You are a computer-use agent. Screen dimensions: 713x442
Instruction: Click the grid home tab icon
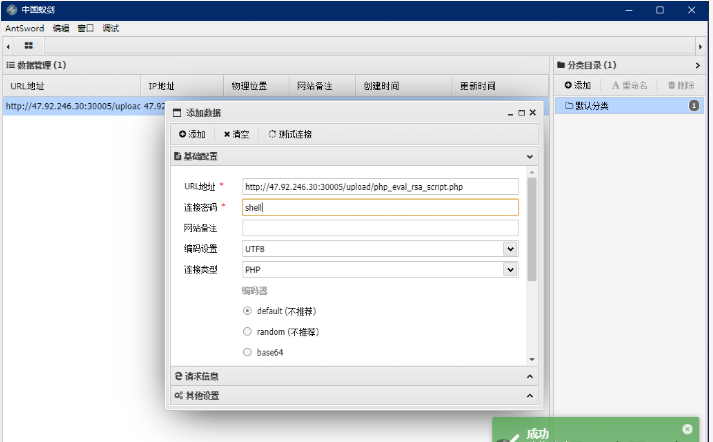click(x=29, y=45)
